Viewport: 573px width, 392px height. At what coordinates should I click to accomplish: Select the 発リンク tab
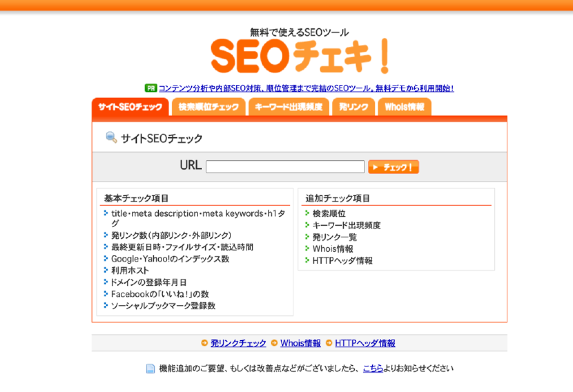pyautogui.click(x=354, y=107)
